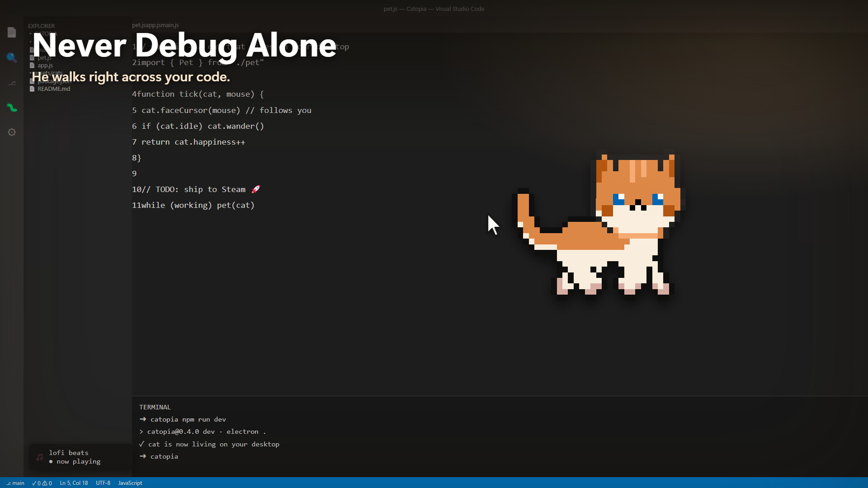Open the Settings gear in activity bar
Viewport: 868px width, 488px height.
pos(12,132)
